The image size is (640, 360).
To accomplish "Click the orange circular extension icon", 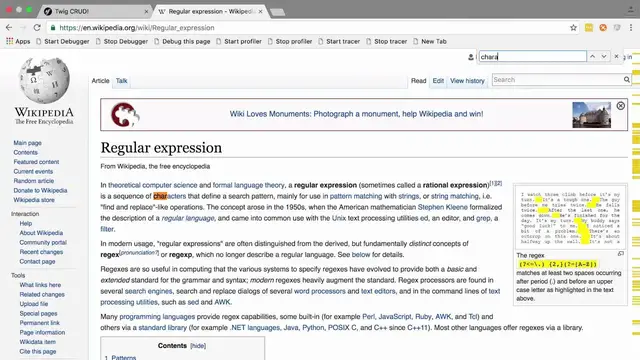I will click(603, 28).
